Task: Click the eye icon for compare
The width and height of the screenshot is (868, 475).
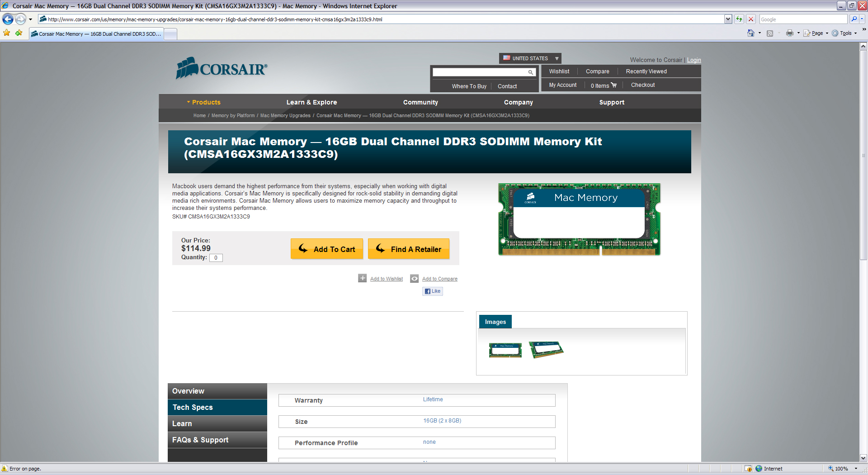Action: coord(414,278)
